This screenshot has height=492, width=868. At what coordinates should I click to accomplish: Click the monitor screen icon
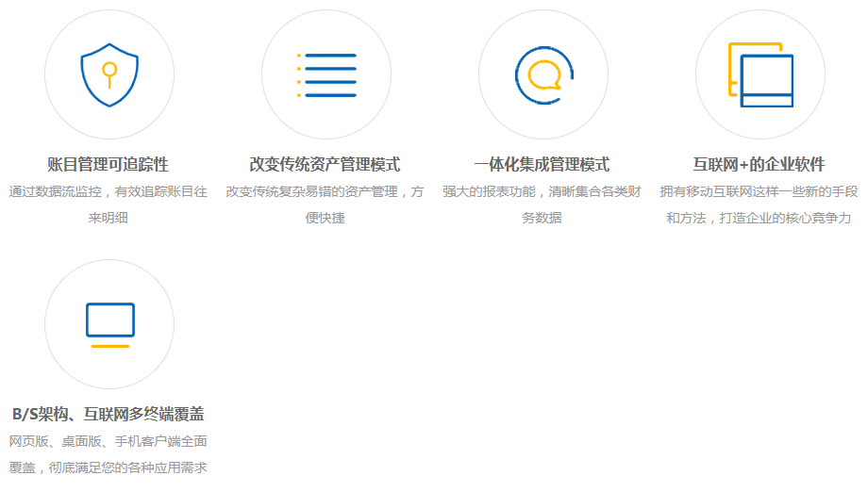(109, 320)
